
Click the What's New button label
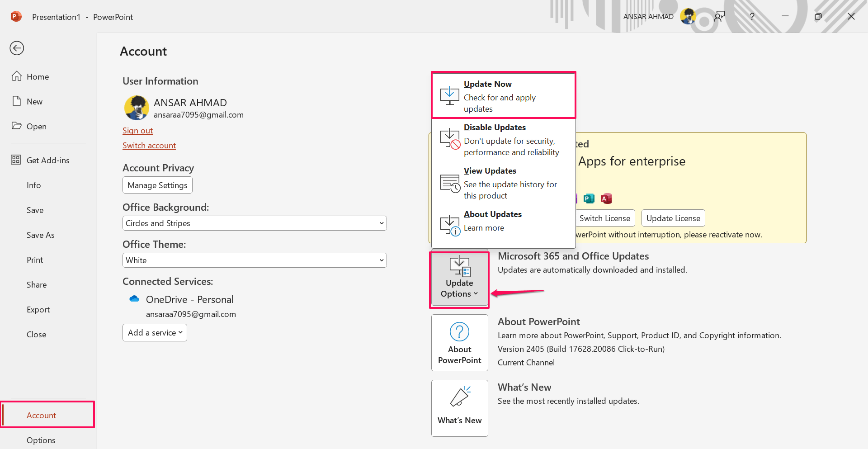(459, 420)
